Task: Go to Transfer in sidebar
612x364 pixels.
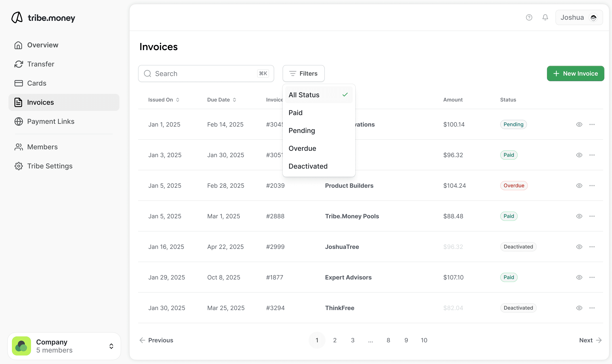Action: pyautogui.click(x=41, y=64)
